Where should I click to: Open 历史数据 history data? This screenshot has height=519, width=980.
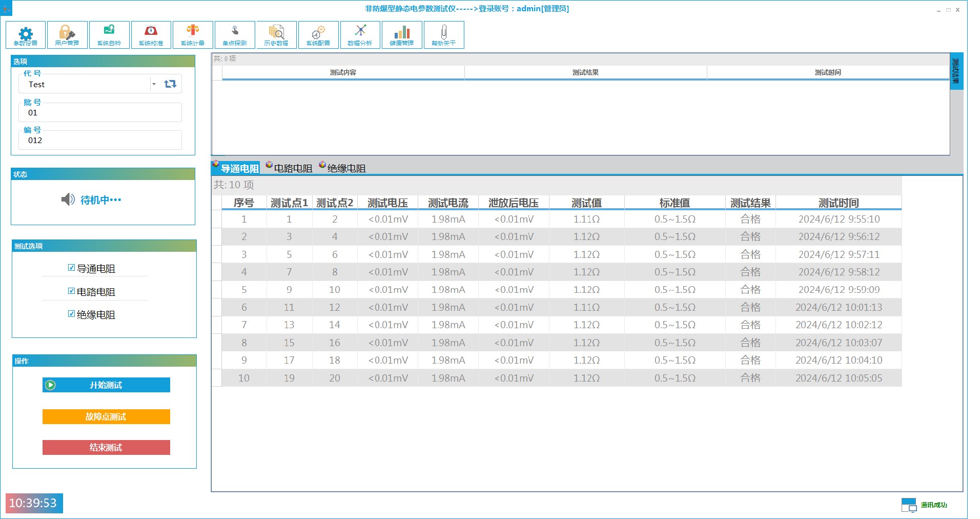click(276, 35)
